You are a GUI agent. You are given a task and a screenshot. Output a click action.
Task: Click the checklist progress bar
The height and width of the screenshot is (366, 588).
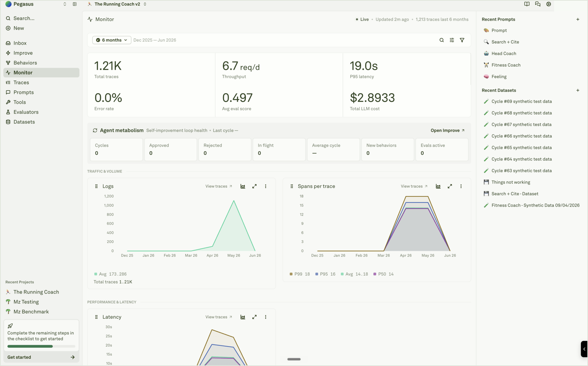(x=41, y=346)
